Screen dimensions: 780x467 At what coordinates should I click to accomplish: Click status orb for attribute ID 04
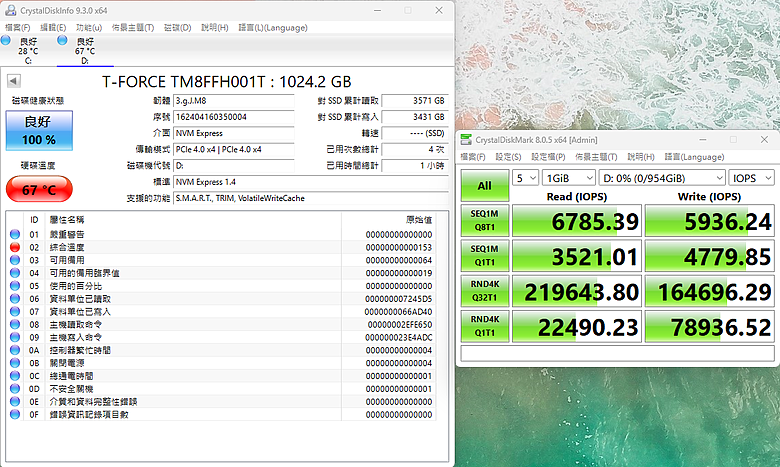15,273
